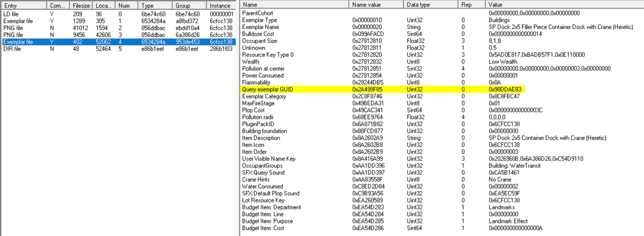Click the Landmarks value

click(501, 207)
